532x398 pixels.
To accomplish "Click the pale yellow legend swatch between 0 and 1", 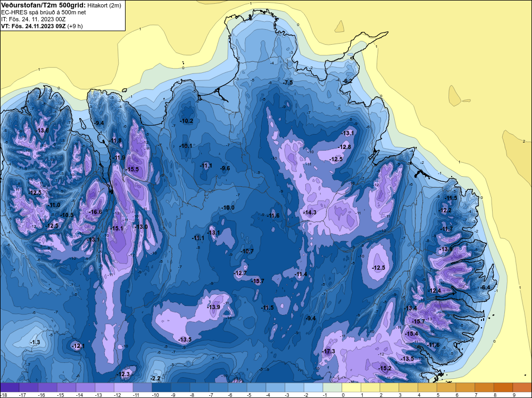I will (x=352, y=387).
